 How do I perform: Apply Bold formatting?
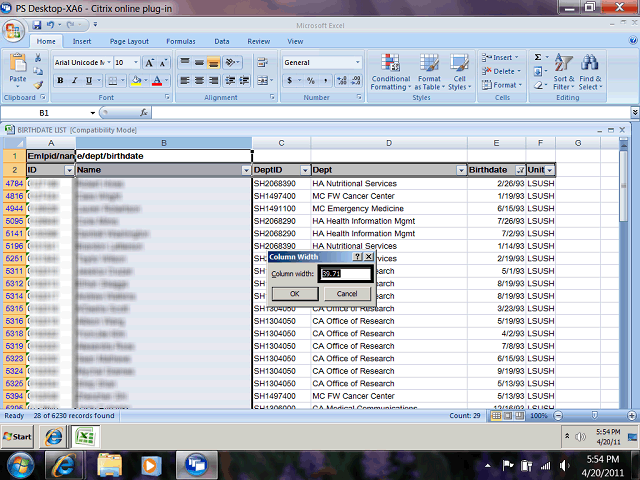point(60,80)
